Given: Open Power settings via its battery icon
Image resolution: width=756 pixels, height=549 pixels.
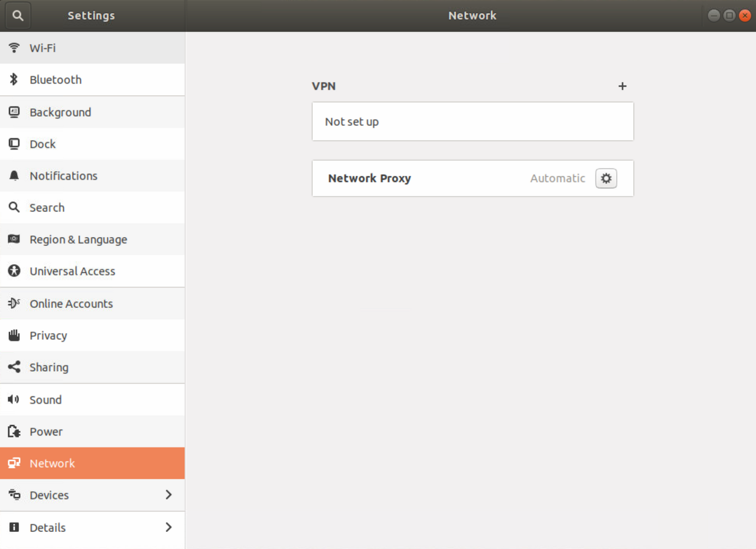Looking at the screenshot, I should (14, 431).
